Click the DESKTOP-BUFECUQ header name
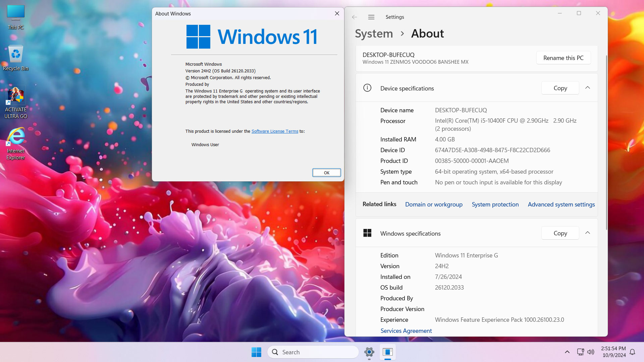This screenshot has width=644, height=362. [x=388, y=55]
